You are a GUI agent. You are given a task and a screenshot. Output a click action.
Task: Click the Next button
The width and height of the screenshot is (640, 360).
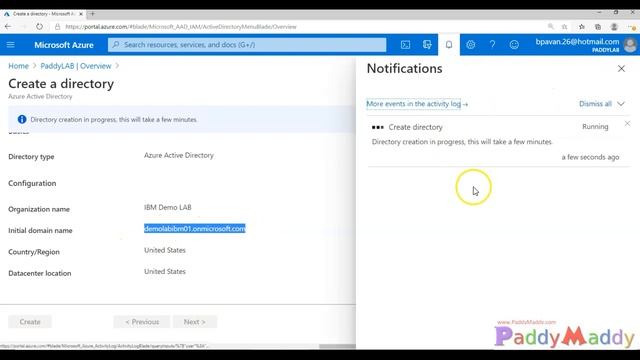tap(195, 322)
